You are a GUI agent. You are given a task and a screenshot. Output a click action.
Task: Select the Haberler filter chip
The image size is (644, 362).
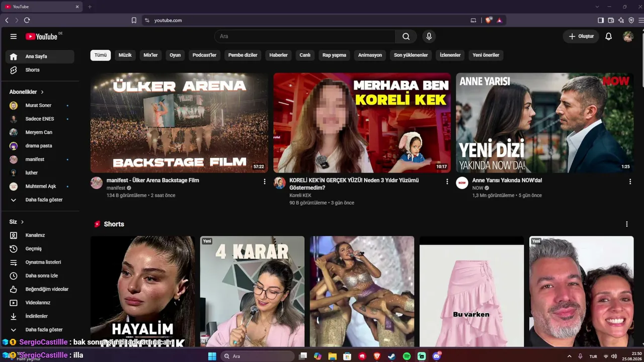click(279, 55)
